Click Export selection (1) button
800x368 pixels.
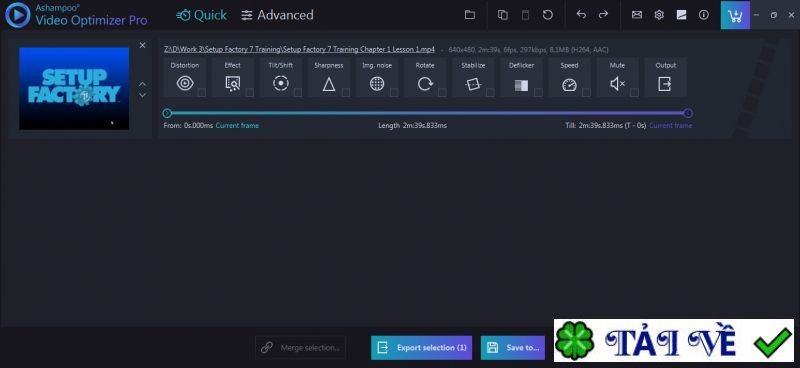pyautogui.click(x=421, y=348)
